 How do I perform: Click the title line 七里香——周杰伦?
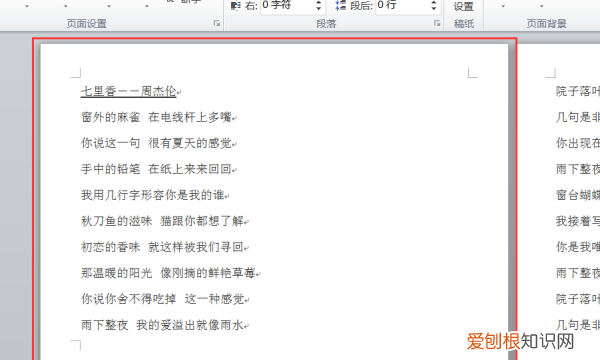(x=129, y=91)
